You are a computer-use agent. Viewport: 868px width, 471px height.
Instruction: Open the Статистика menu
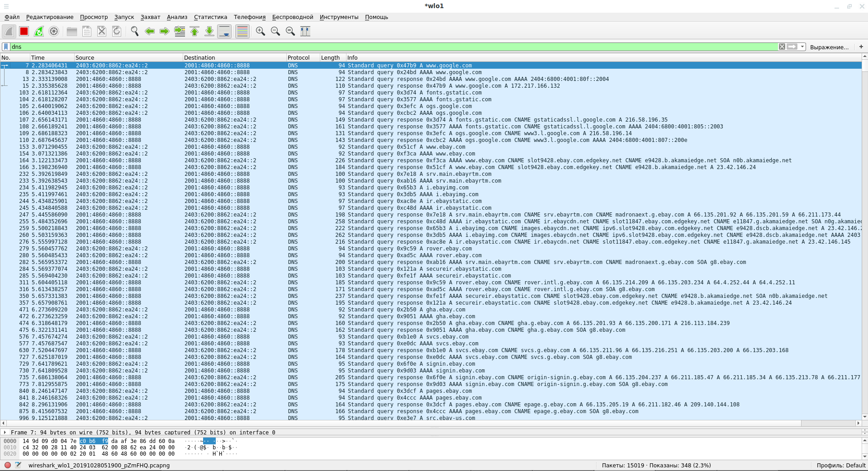point(210,17)
